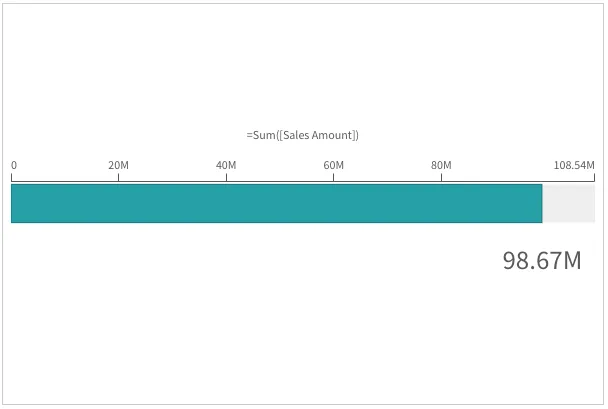Click the axis start tick under 0
Image resolution: width=608 pixels, height=409 pixels.
(11, 178)
